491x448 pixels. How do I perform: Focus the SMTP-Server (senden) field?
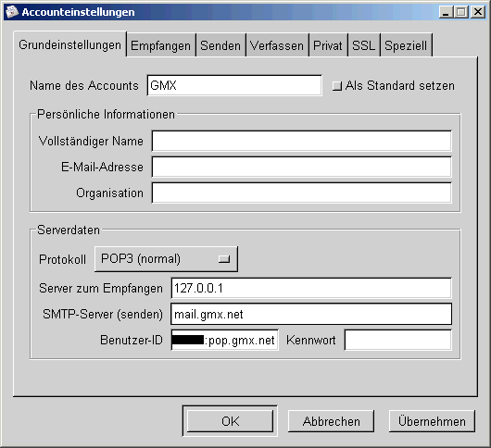(311, 314)
